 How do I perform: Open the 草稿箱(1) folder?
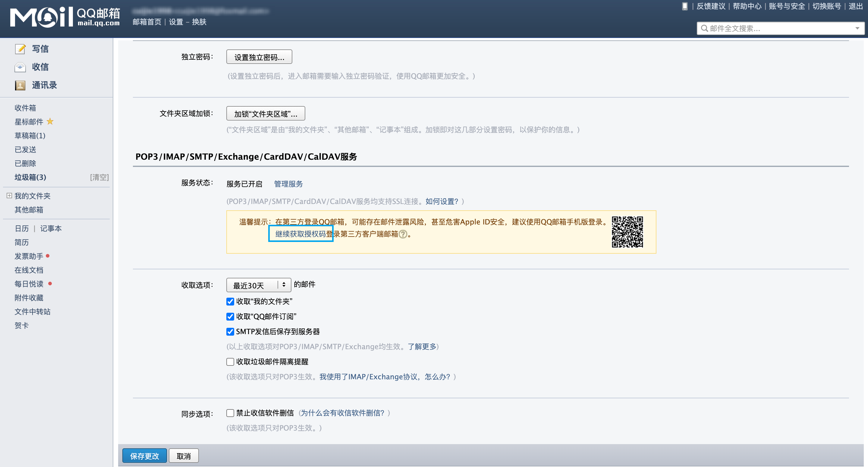pos(30,136)
